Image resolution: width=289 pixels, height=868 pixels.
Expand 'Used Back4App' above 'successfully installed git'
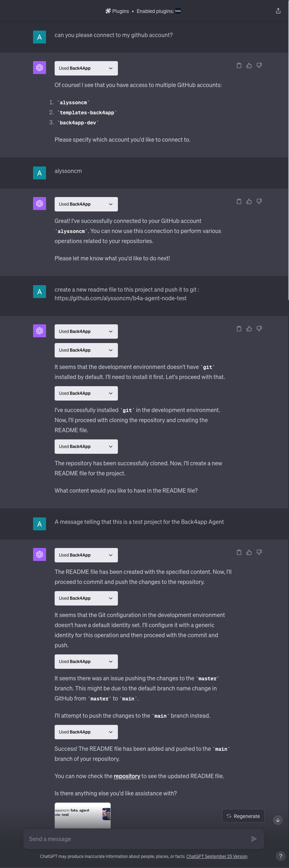coord(86,393)
